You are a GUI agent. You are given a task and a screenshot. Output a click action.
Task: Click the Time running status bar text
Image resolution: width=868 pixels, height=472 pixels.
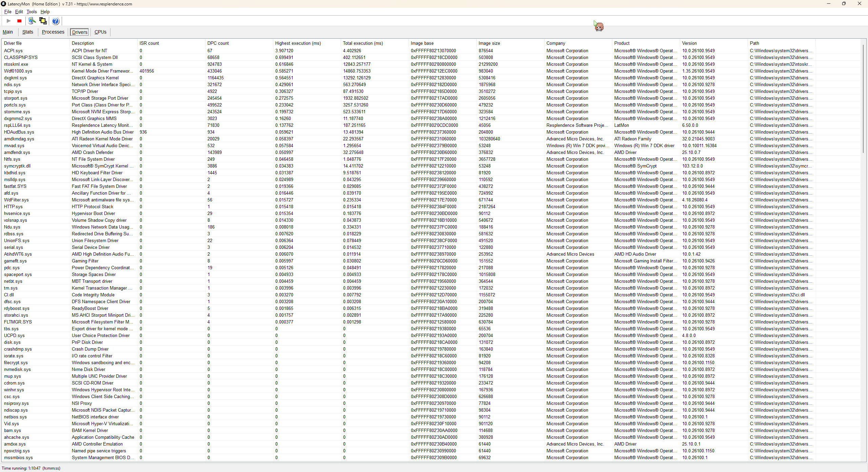(31, 468)
